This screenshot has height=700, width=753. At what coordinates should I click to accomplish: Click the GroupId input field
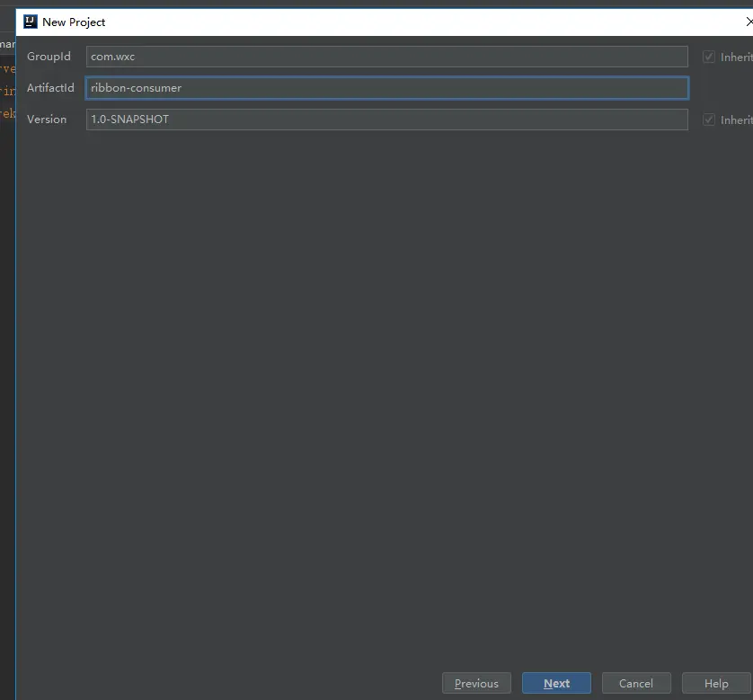tap(387, 57)
